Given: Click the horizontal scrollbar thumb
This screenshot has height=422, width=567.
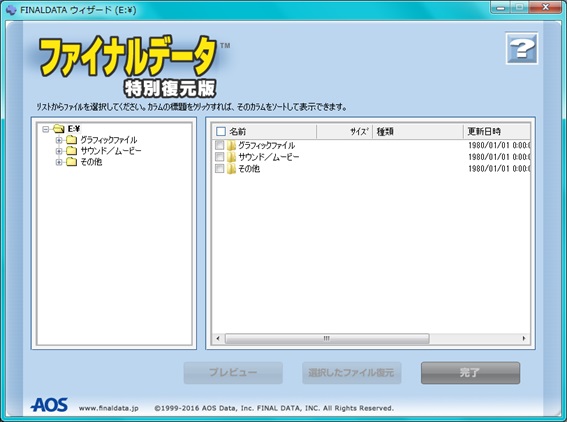Looking at the screenshot, I should (x=327, y=338).
